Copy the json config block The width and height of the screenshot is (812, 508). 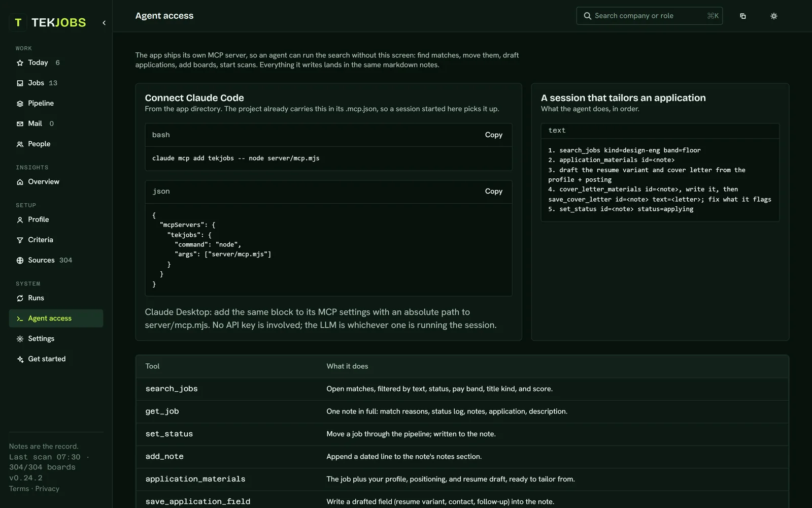pyautogui.click(x=493, y=191)
